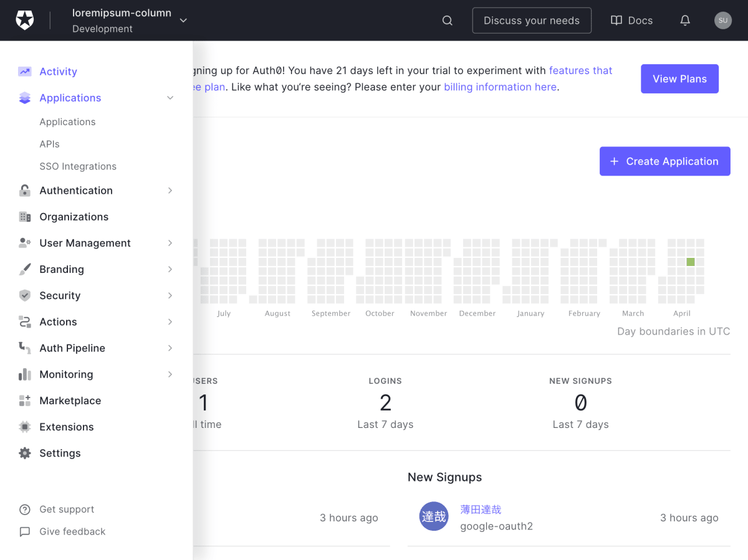
Task: Expand the Authentication submenu chevron
Action: (x=170, y=191)
